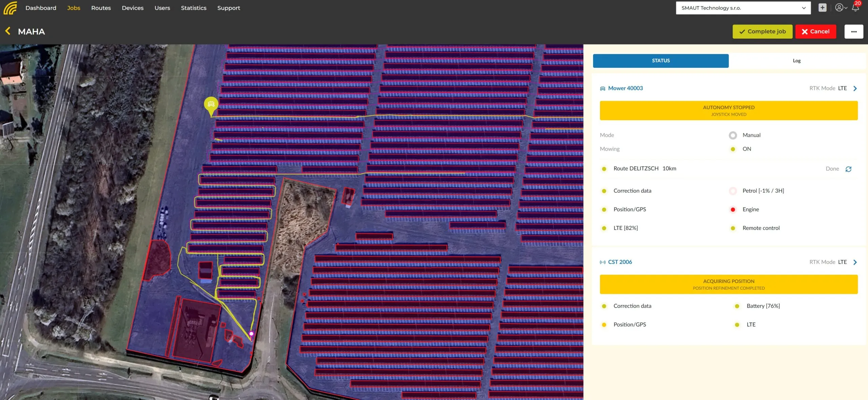Click the back arrow next to MAHA
868x400 pixels.
8,31
